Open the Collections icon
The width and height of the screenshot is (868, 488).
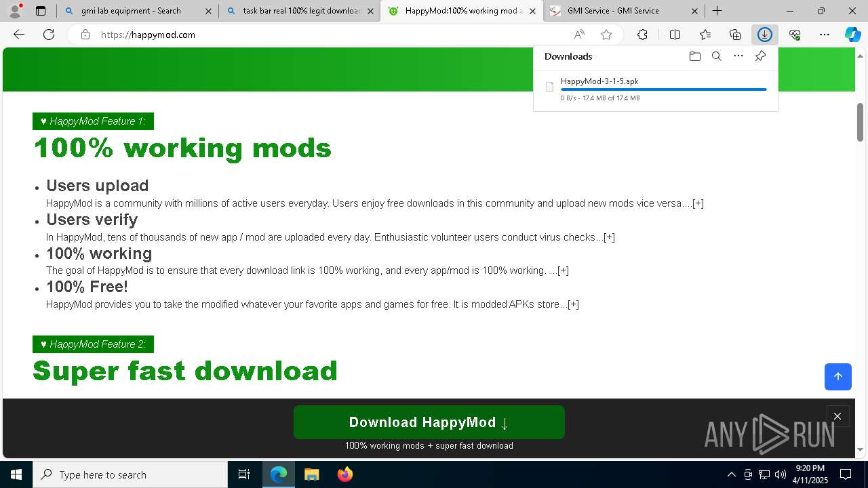click(x=735, y=35)
